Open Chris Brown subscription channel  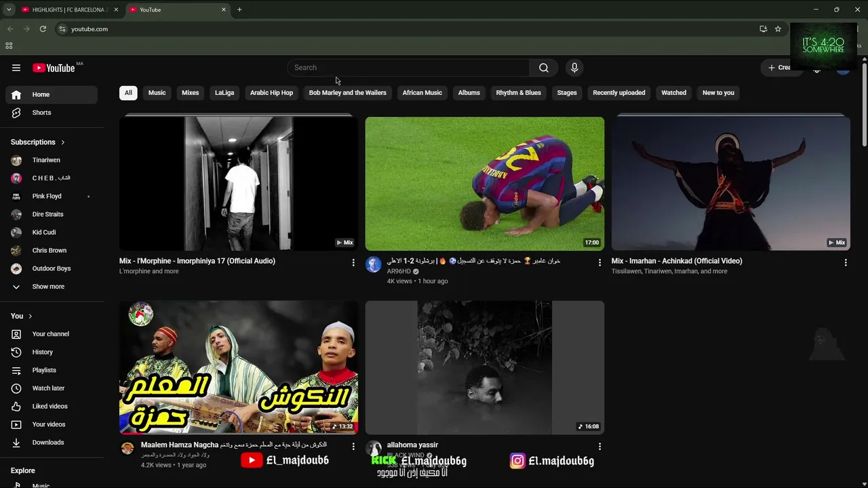coord(52,251)
